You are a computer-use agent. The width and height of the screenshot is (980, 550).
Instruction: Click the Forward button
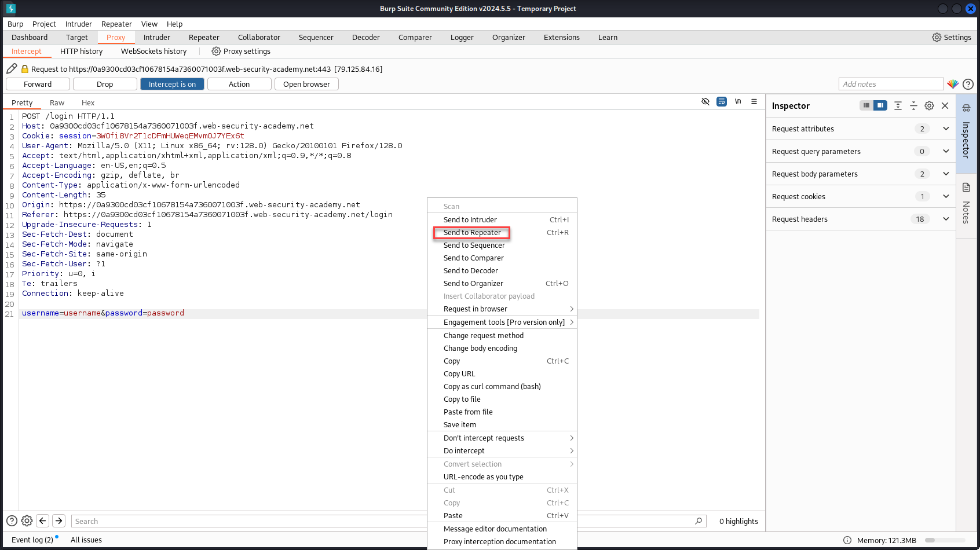(x=37, y=83)
